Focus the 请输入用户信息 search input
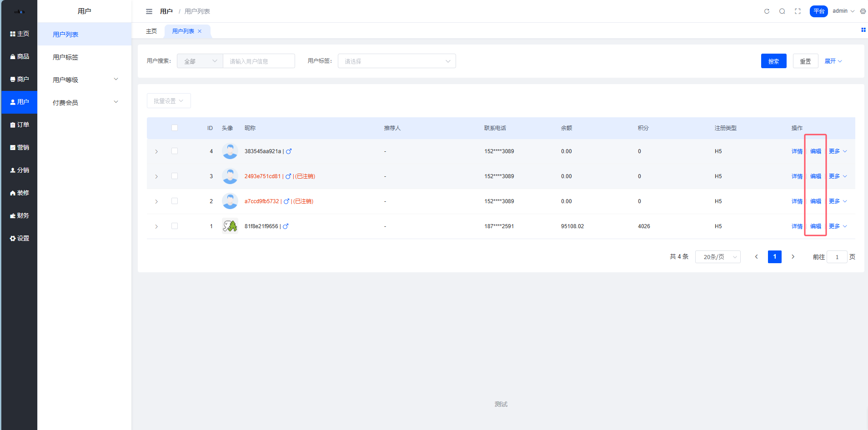Image resolution: width=868 pixels, height=430 pixels. click(259, 61)
